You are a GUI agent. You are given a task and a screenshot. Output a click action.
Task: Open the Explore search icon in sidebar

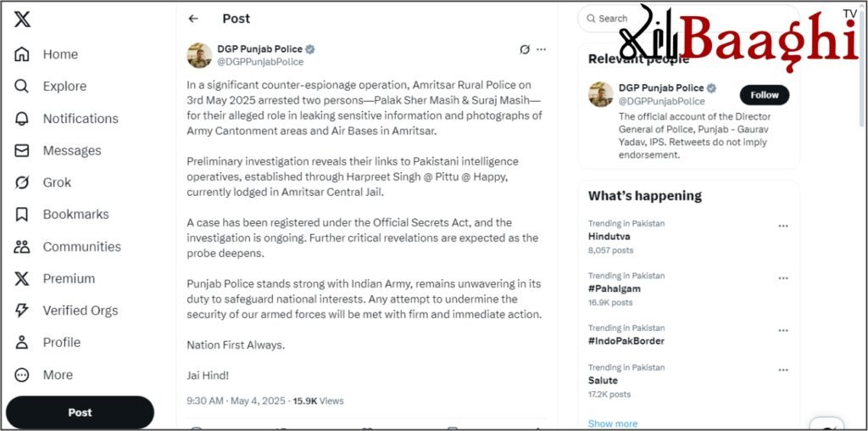(x=22, y=86)
